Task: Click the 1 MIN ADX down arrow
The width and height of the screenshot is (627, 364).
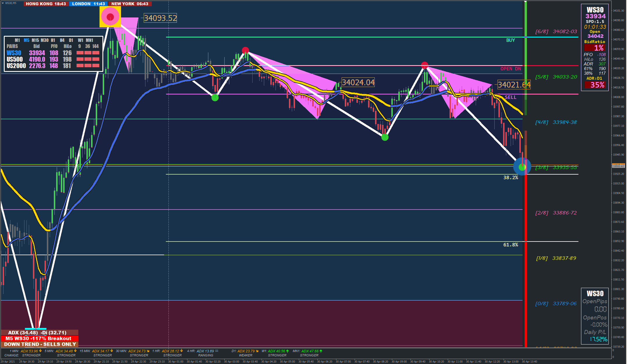Action: point(40,351)
